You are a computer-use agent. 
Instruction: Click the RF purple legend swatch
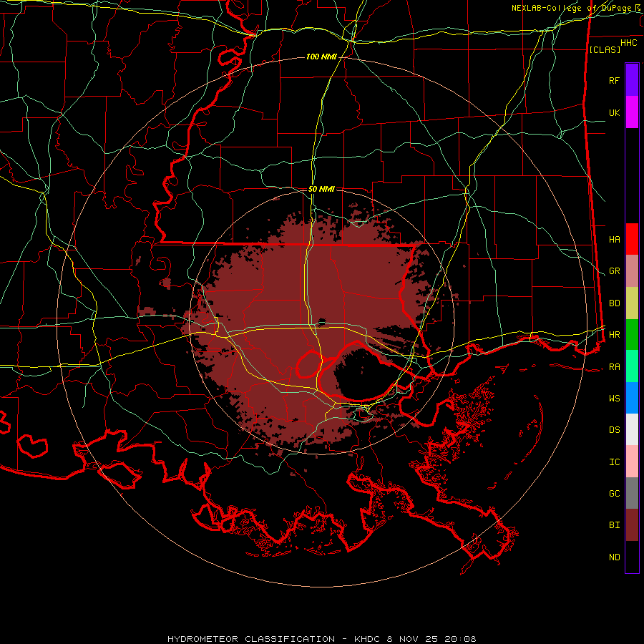pyautogui.click(x=632, y=80)
